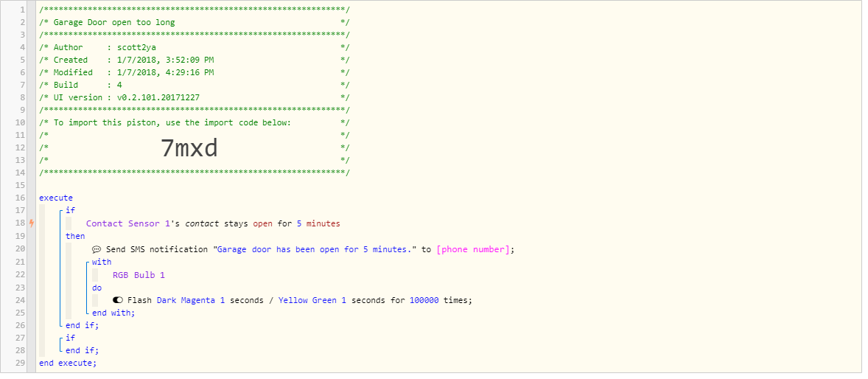The width and height of the screenshot is (868, 379).
Task: Click the end execute; statement
Action: click(x=68, y=363)
